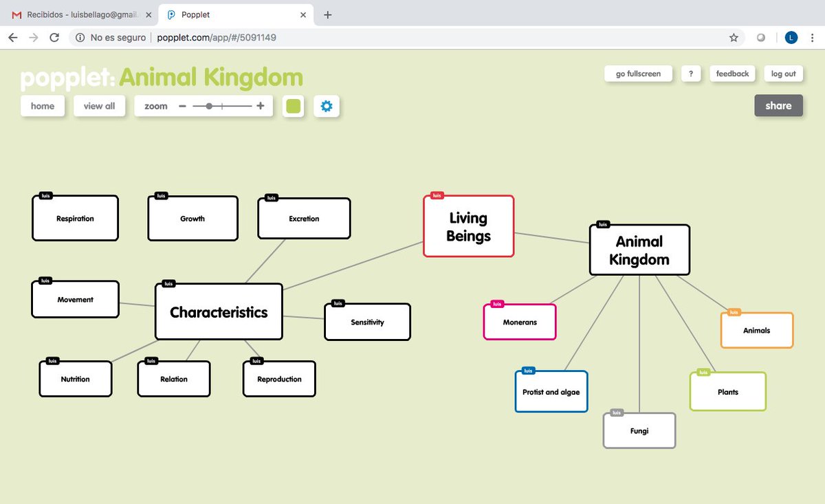This screenshot has width=825, height=504.
Task: Zoom out using the minus icon
Action: pos(183,106)
